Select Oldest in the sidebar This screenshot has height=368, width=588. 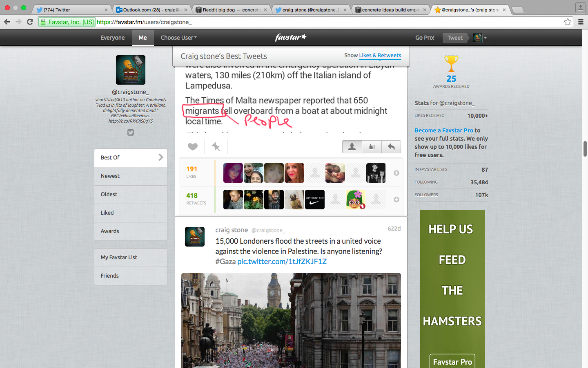(131, 194)
